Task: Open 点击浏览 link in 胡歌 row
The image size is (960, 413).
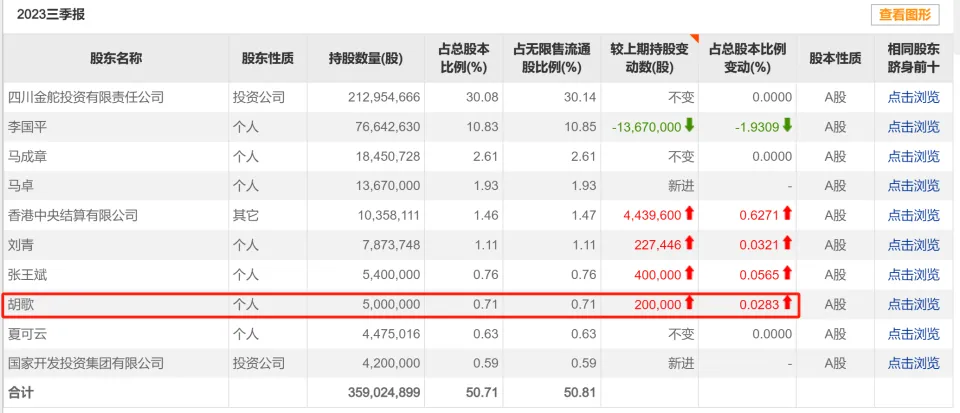Action: pyautogui.click(x=913, y=304)
